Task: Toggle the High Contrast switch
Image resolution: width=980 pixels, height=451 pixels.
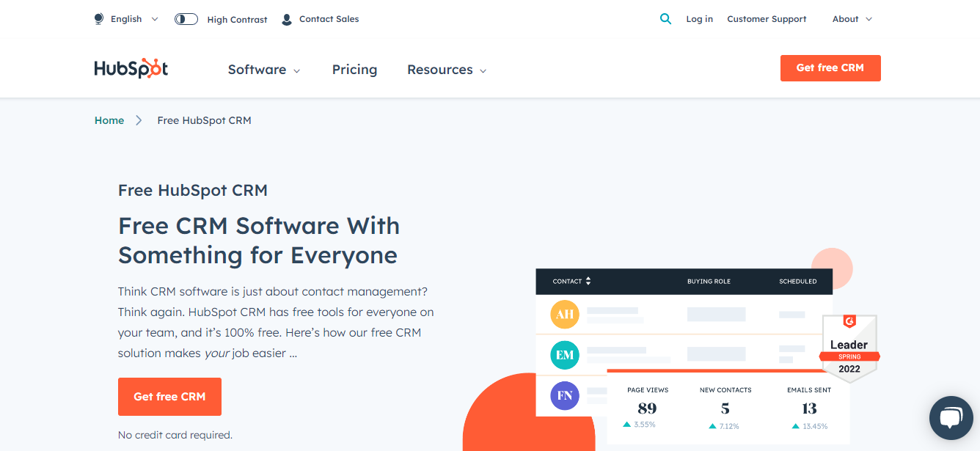Action: pyautogui.click(x=186, y=19)
